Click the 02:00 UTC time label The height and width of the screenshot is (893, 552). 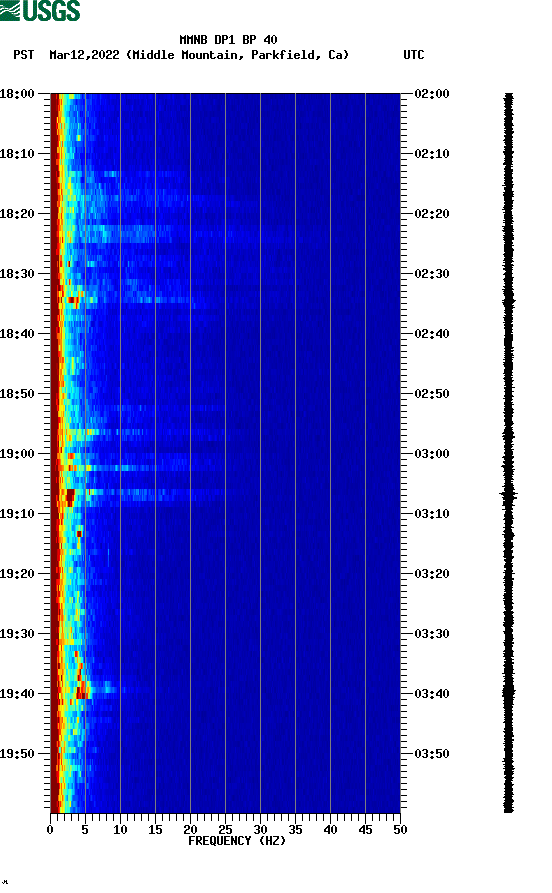pyautogui.click(x=432, y=93)
